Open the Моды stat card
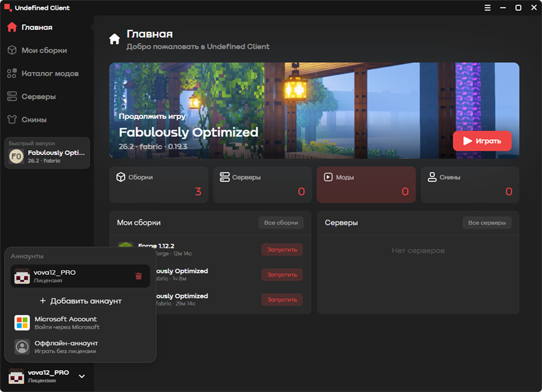542x392 pixels. point(366,185)
